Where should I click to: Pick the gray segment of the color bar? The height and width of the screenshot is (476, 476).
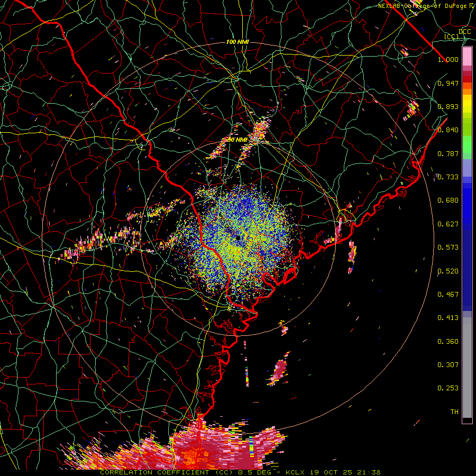(467, 368)
